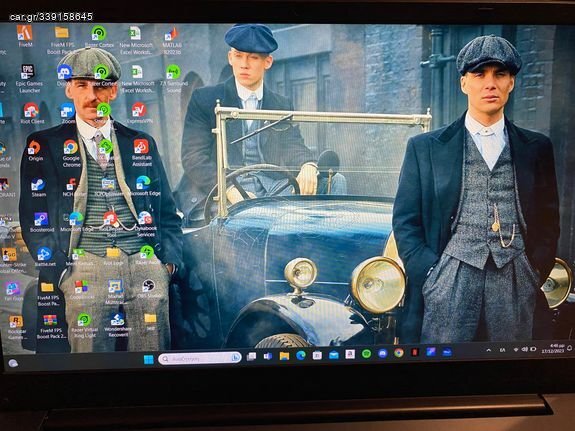This screenshot has height=431, width=575.
Task: Open the Zoom desktop shortcut
Action: tap(67, 113)
